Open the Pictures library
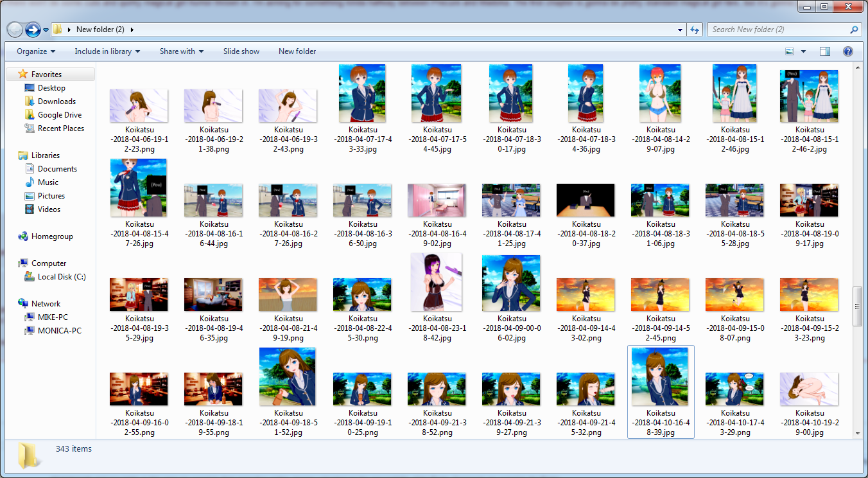868x478 pixels. pyautogui.click(x=51, y=196)
